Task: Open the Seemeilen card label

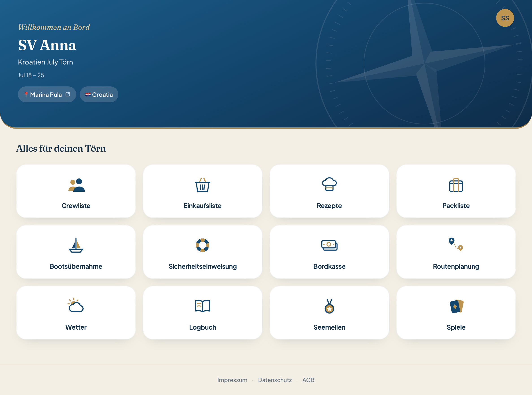Action: 329,327
